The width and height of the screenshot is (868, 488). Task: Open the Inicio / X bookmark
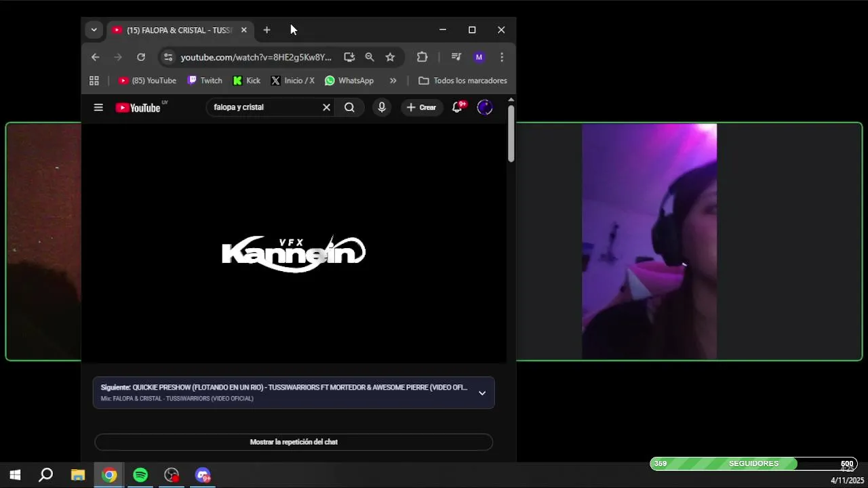coord(292,81)
